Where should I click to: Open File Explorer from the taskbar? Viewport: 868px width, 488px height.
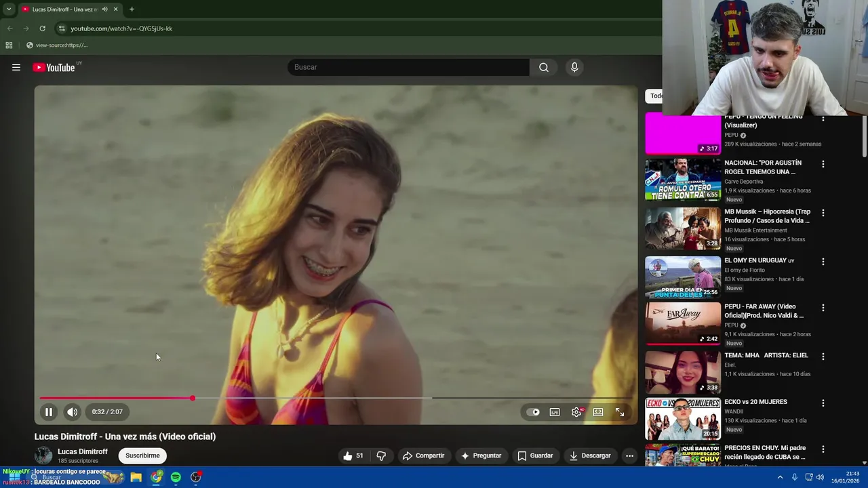[136, 477]
